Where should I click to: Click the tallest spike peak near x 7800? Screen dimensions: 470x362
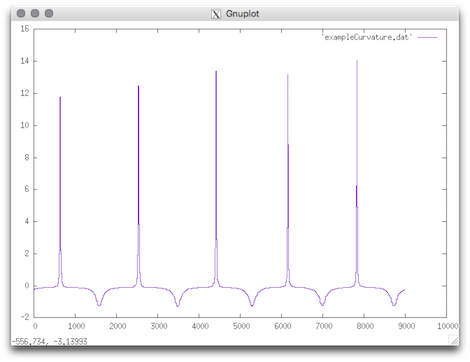point(357,61)
